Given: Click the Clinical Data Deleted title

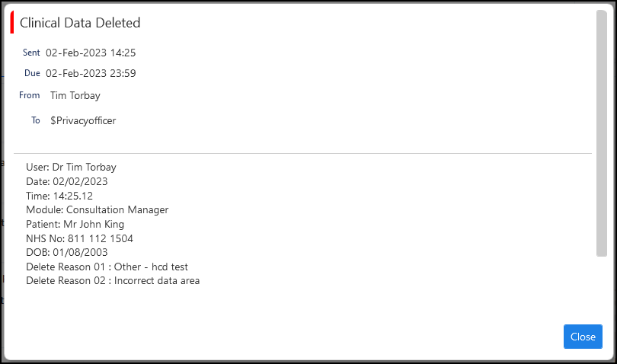Looking at the screenshot, I should click(x=80, y=23).
